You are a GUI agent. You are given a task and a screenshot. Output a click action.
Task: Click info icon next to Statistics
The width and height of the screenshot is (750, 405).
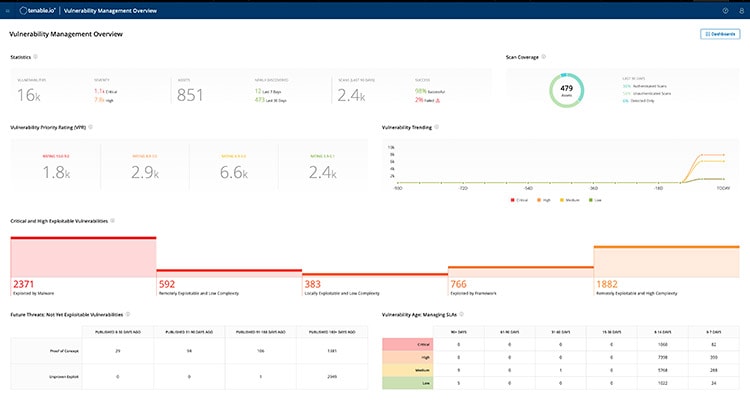click(x=35, y=57)
